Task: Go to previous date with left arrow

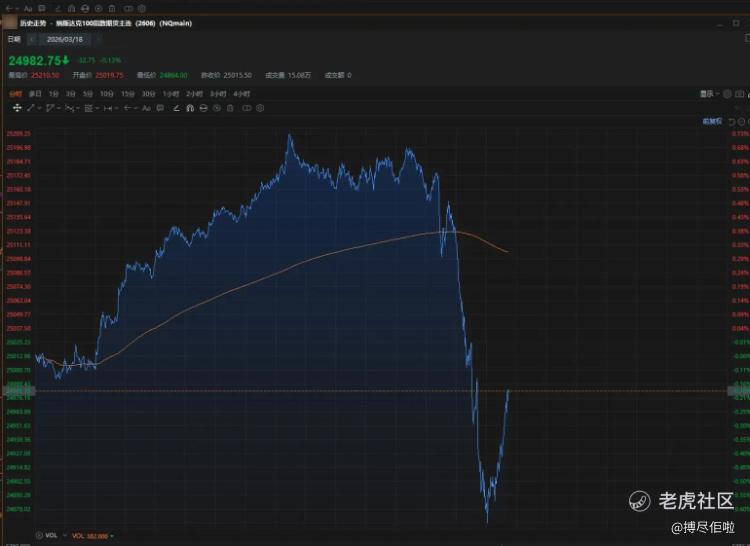Action: [32, 39]
